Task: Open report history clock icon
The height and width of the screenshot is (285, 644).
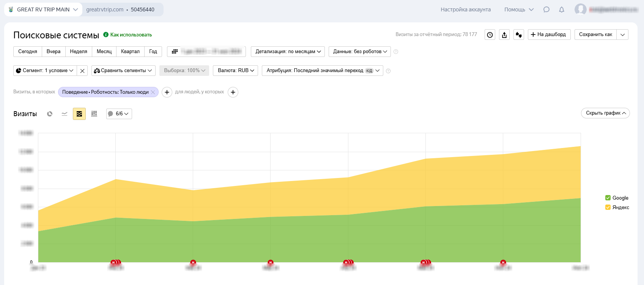Action: click(490, 35)
